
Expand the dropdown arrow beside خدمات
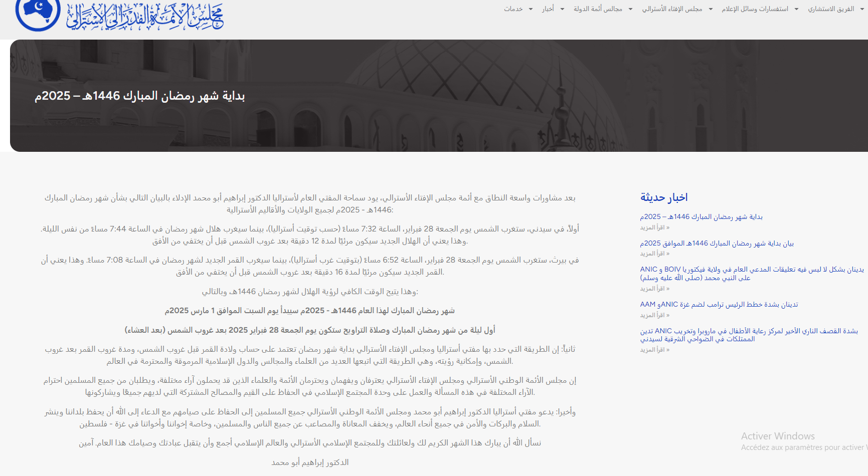click(531, 9)
